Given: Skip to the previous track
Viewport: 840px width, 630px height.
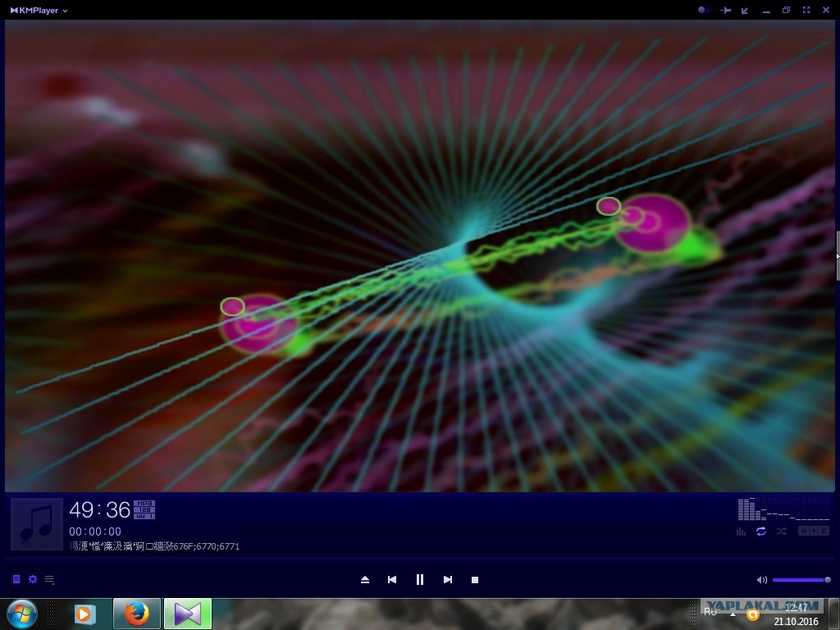Looking at the screenshot, I should 392,580.
